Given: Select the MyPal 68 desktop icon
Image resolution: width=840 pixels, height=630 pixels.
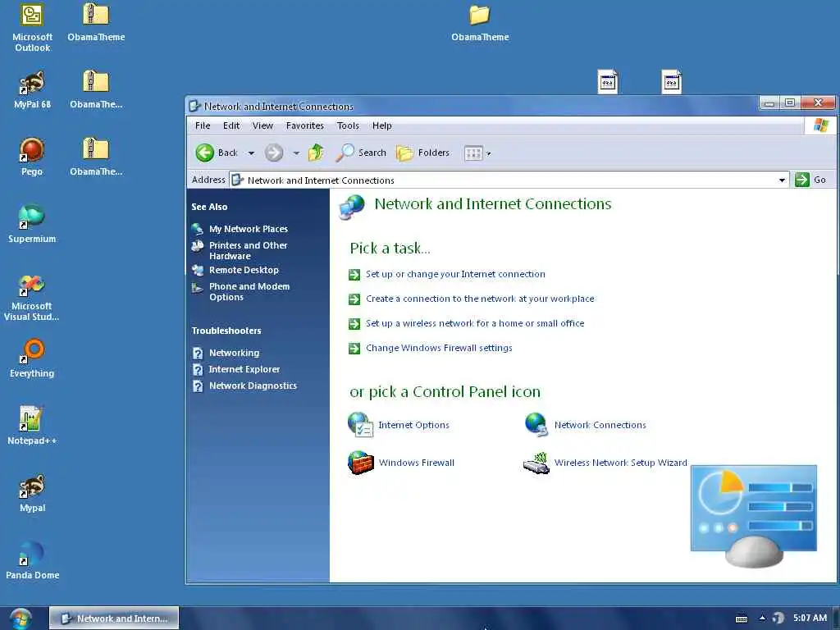Looking at the screenshot, I should pyautogui.click(x=32, y=90).
